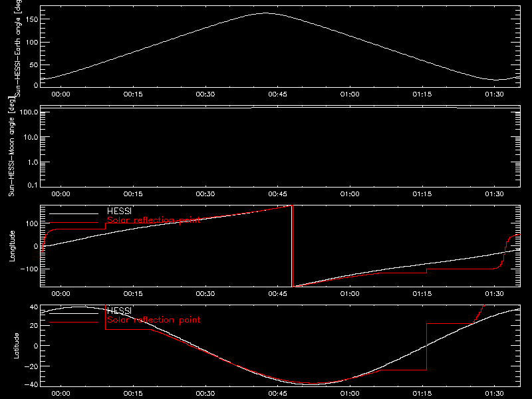Click the Sun-HESSI-Moon angle axis label
The height and width of the screenshot is (399, 532).
tap(11, 146)
